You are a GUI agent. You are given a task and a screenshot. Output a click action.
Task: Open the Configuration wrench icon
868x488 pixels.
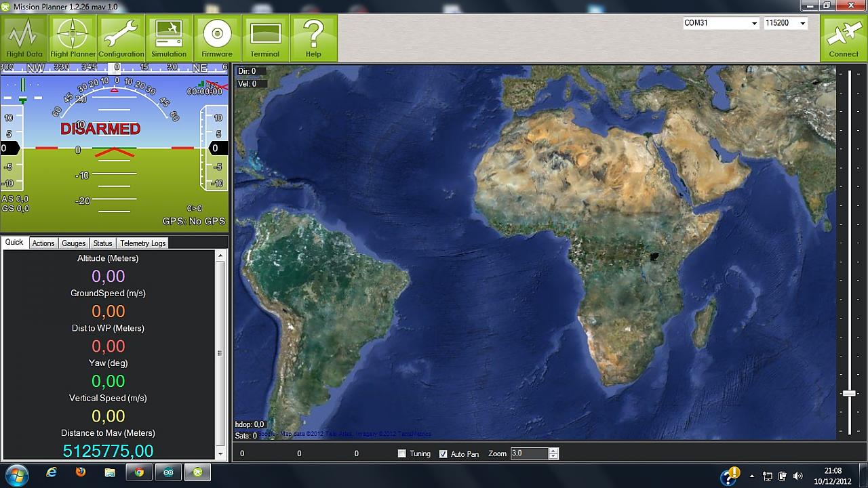(121, 38)
